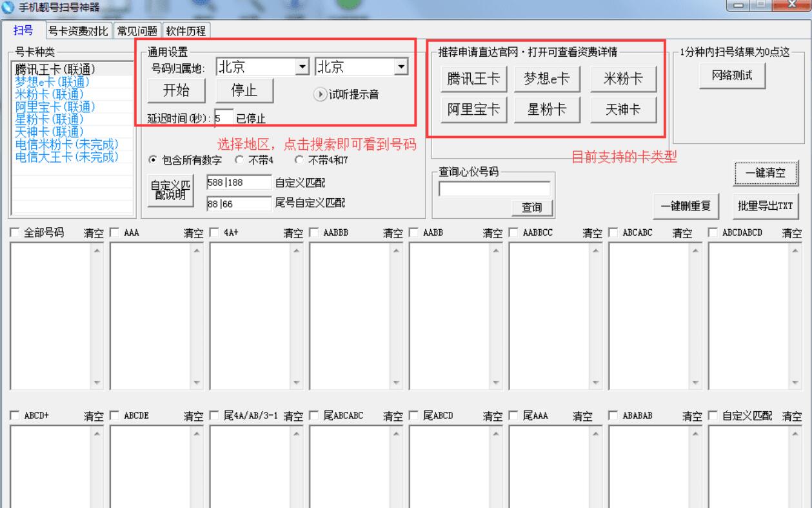Open 天神卡 official site button
The width and height of the screenshot is (812, 508).
[x=623, y=110]
